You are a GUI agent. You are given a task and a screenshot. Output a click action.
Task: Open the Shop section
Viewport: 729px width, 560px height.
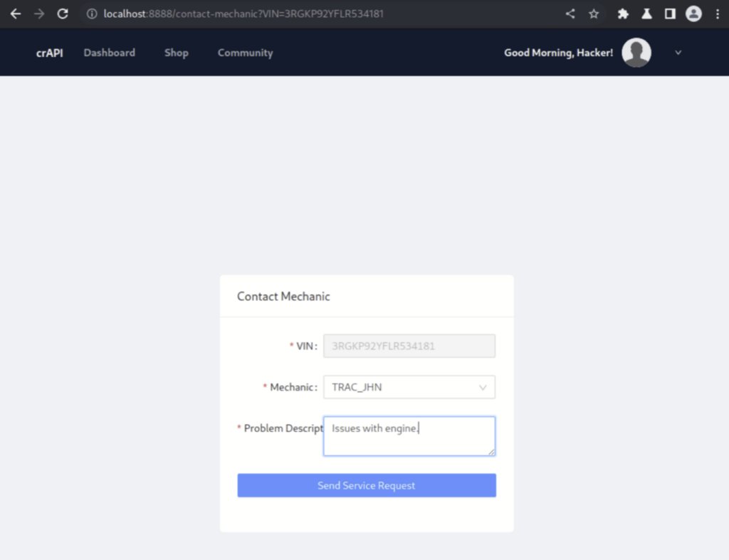(176, 53)
